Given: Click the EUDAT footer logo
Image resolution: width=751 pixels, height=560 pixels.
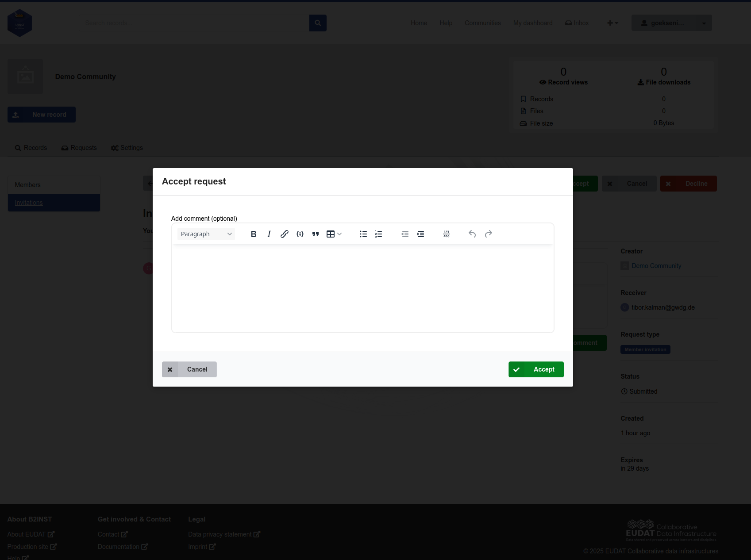Looking at the screenshot, I should click(671, 530).
